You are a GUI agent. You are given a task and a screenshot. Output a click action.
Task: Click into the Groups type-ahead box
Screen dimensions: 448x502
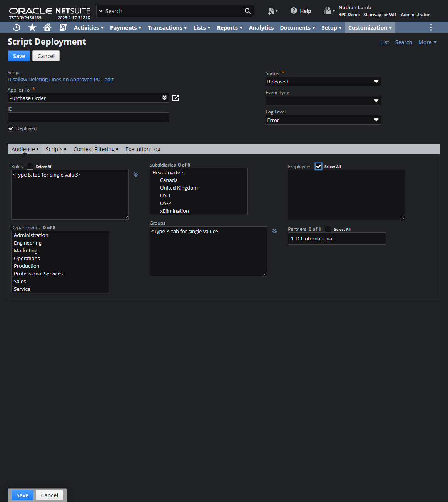click(x=208, y=251)
